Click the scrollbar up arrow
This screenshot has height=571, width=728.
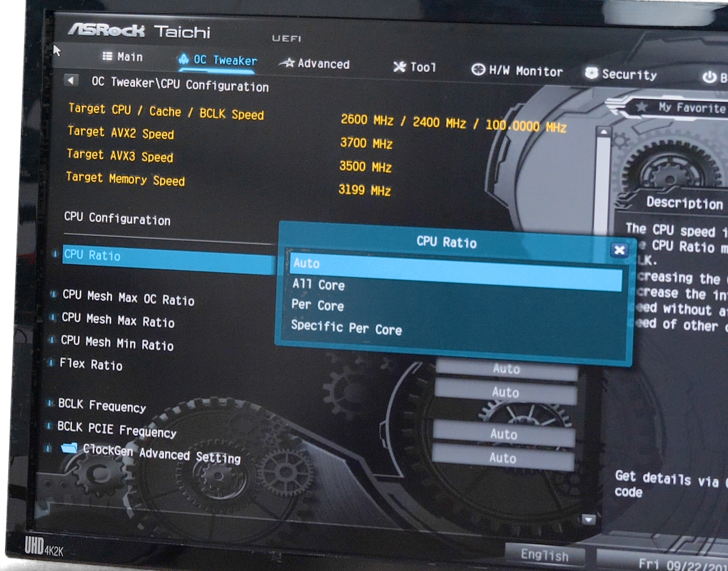(x=604, y=132)
